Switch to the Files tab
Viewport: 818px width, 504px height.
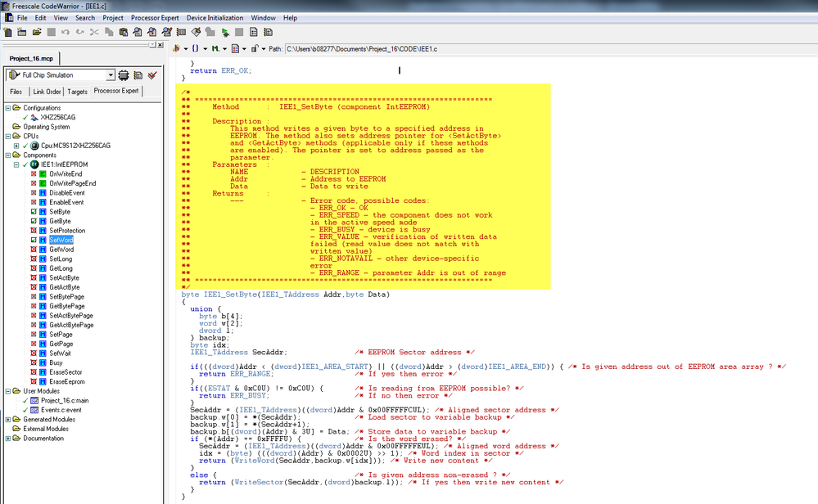(x=16, y=92)
